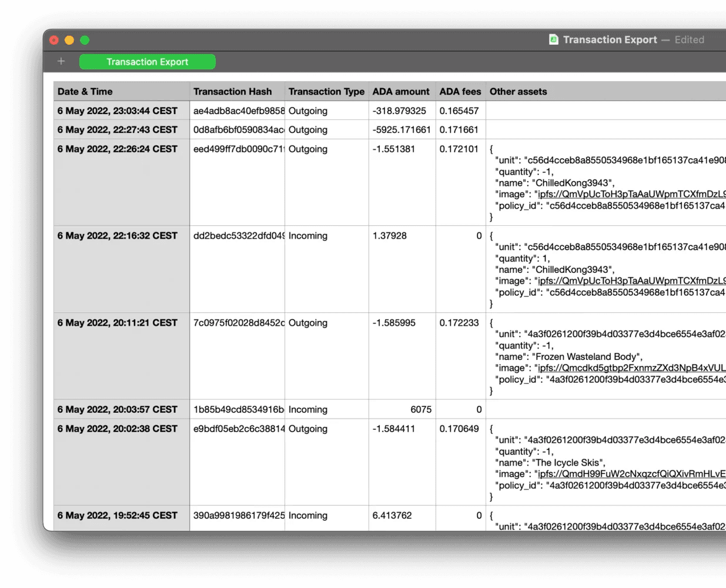Screen dimensions: 726x588
Task: Select date cell 6 May 2022, 22:16:32 CEST
Action: click(122, 269)
